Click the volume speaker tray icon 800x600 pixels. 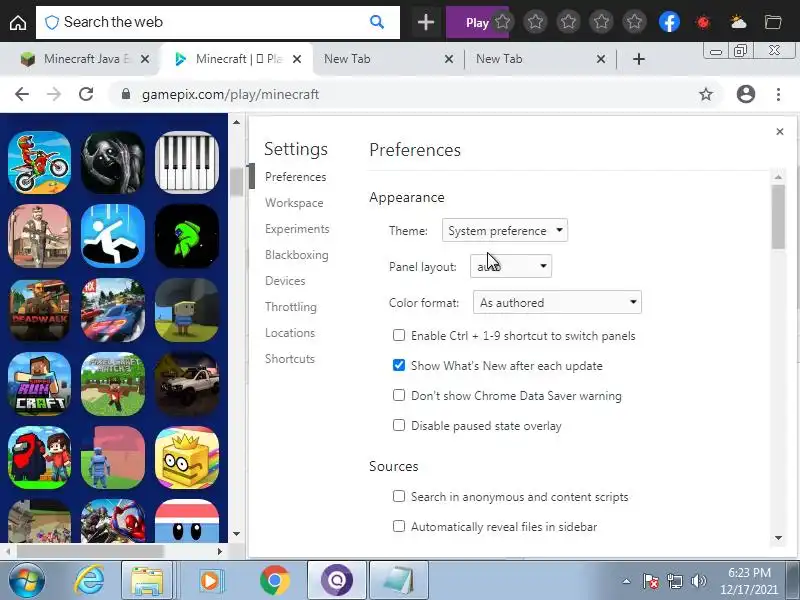[698, 581]
